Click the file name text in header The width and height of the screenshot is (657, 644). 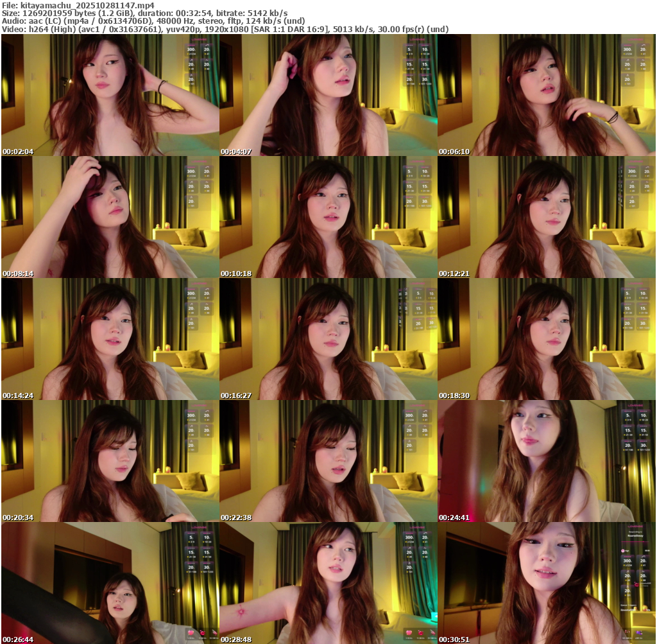tap(78, 5)
